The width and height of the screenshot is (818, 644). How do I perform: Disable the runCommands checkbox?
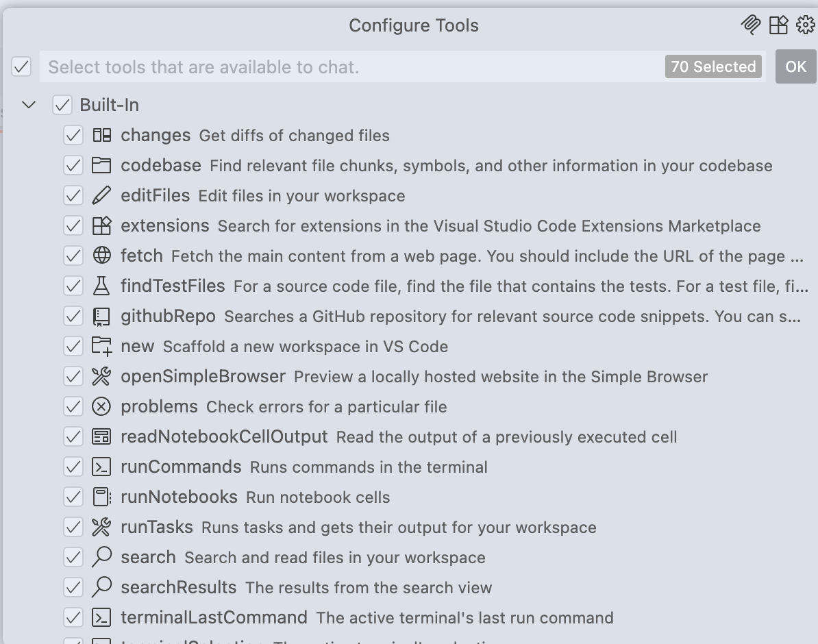(x=73, y=467)
